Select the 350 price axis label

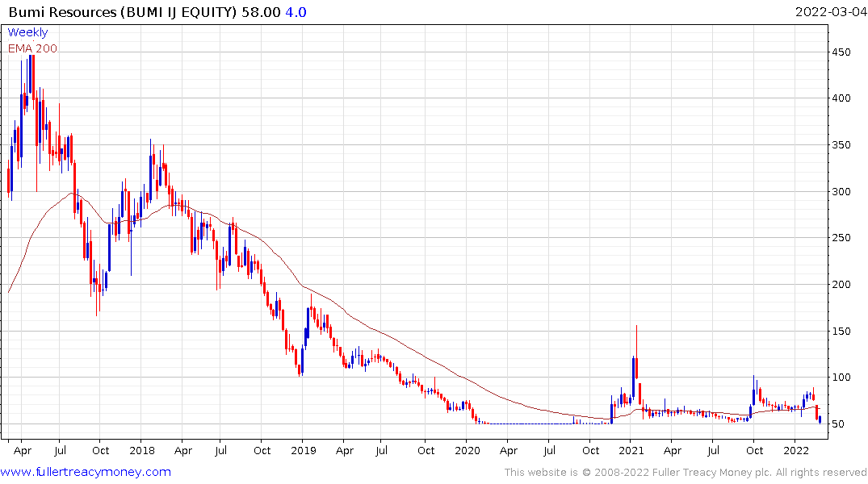coord(841,145)
